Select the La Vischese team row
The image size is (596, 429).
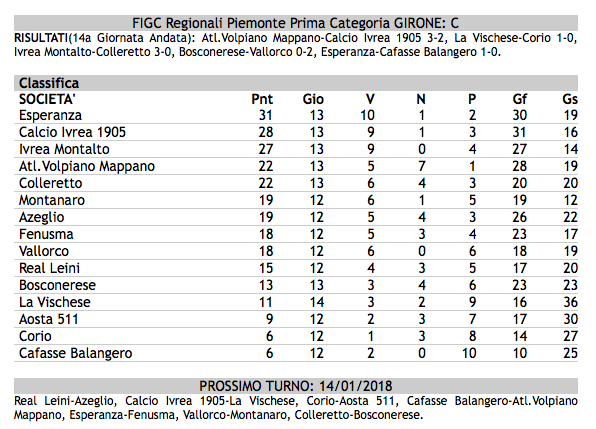296,302
